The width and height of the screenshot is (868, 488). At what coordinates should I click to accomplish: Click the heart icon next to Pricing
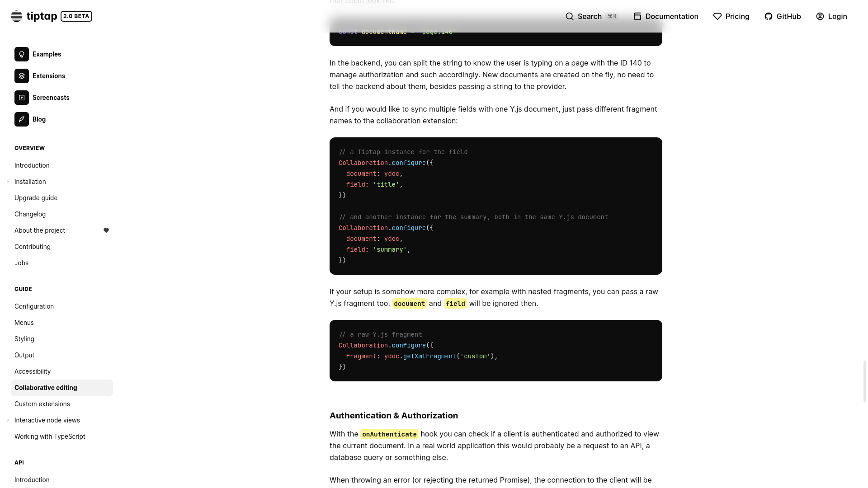click(x=717, y=16)
